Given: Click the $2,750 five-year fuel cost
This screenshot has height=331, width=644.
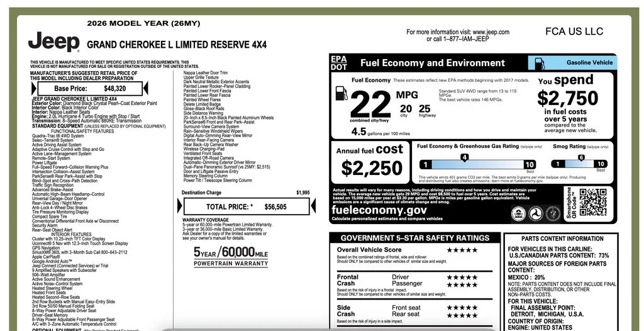Looking at the screenshot, I should (x=568, y=98).
